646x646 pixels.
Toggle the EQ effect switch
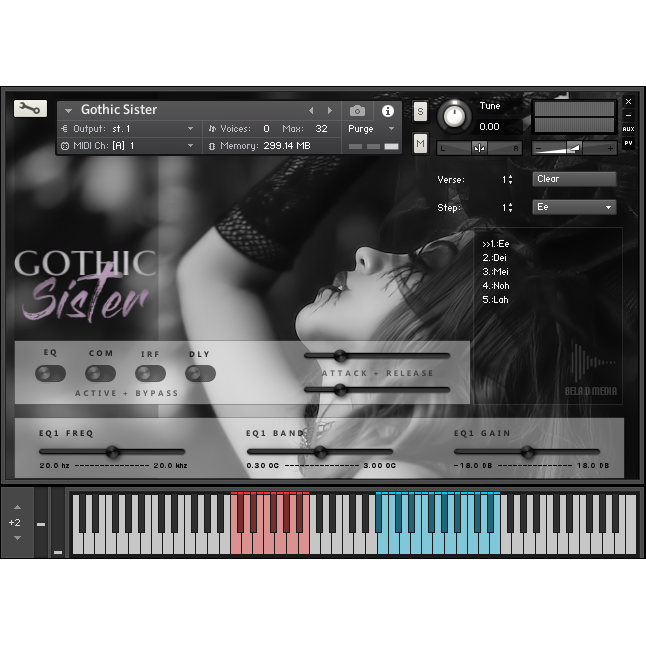(50, 373)
